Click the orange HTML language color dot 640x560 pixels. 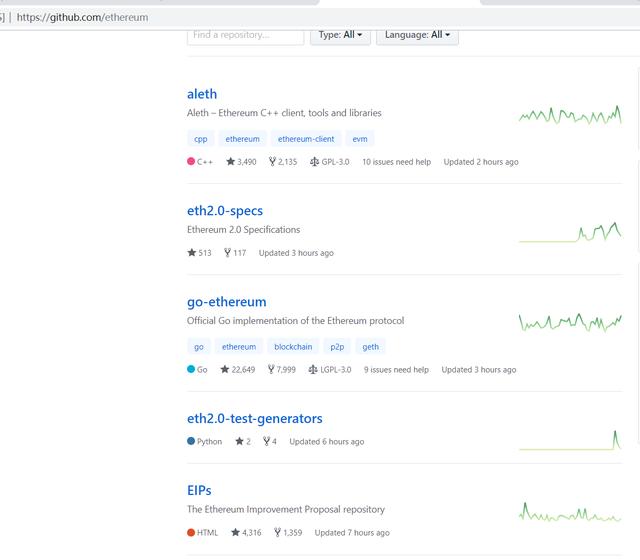point(191,532)
